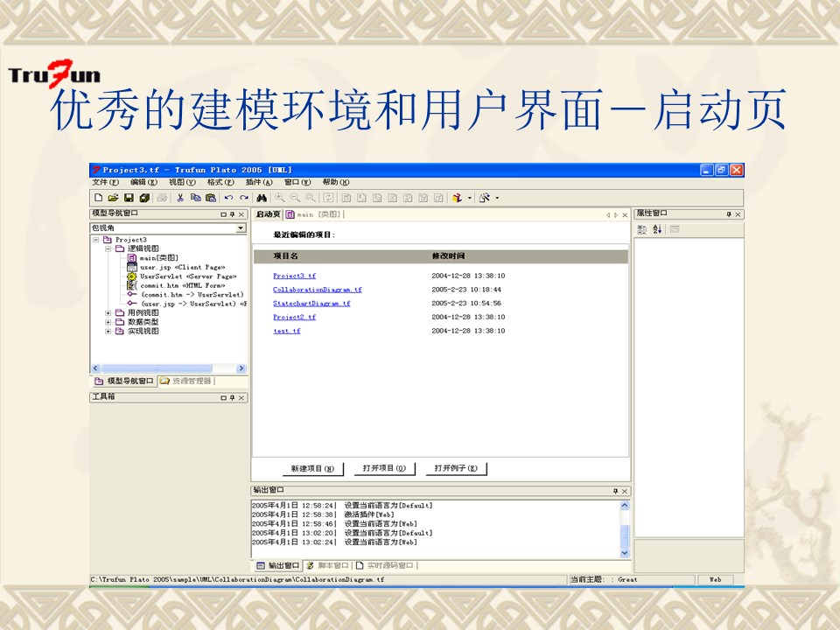
Task: Float the 模型导航窗口 panel with square icon
Action: (x=224, y=214)
